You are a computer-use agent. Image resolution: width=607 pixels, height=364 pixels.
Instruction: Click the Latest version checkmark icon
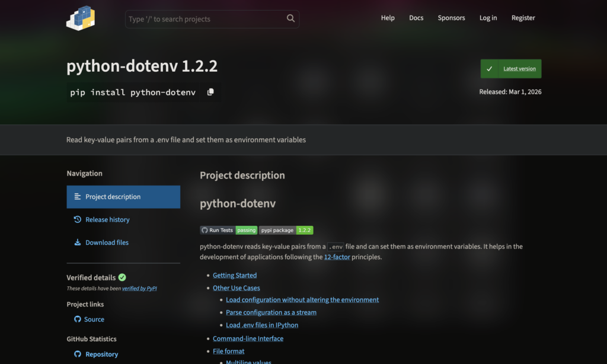[x=489, y=69]
